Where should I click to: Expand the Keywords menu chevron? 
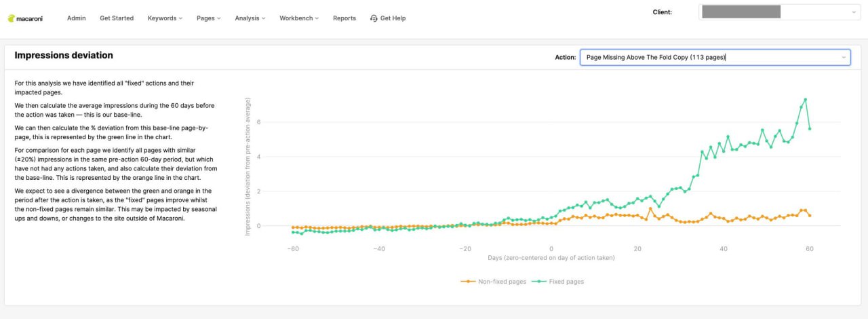[x=180, y=18]
